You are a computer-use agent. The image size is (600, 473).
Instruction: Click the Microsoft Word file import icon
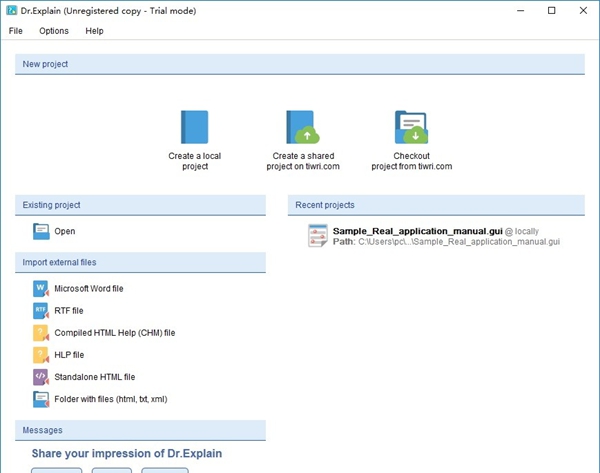(41, 289)
